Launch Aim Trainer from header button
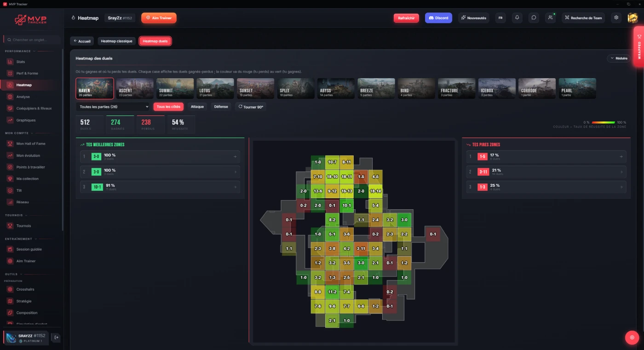 point(159,18)
